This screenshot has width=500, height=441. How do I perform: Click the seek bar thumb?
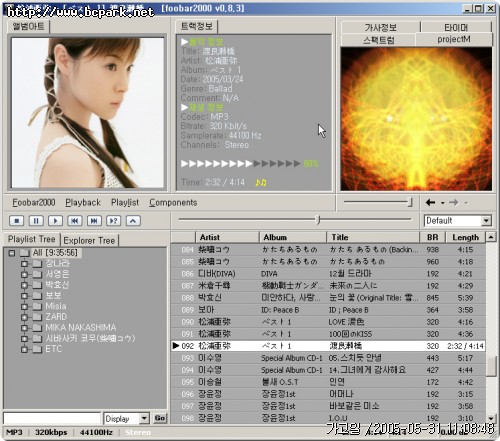318,220
